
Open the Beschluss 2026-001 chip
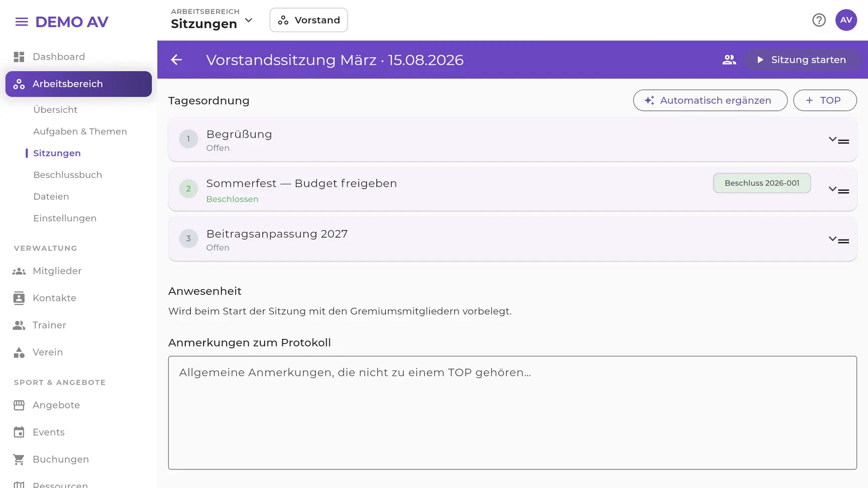coord(762,183)
